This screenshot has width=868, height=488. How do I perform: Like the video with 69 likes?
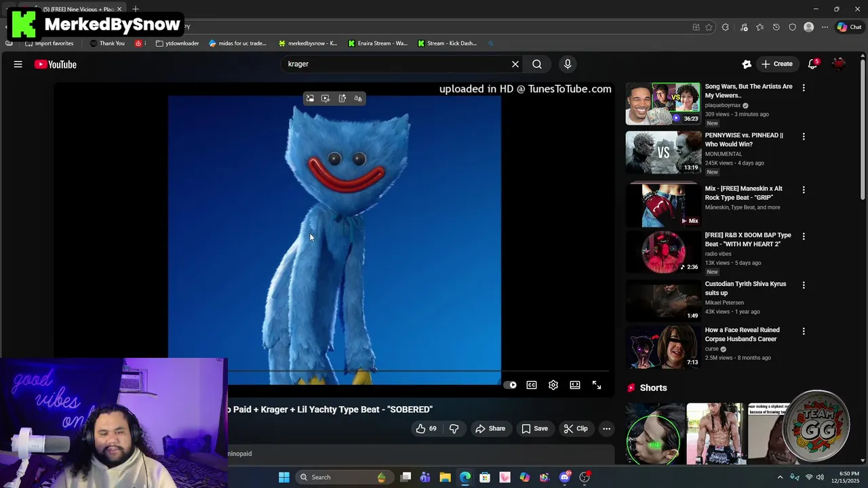point(427,428)
